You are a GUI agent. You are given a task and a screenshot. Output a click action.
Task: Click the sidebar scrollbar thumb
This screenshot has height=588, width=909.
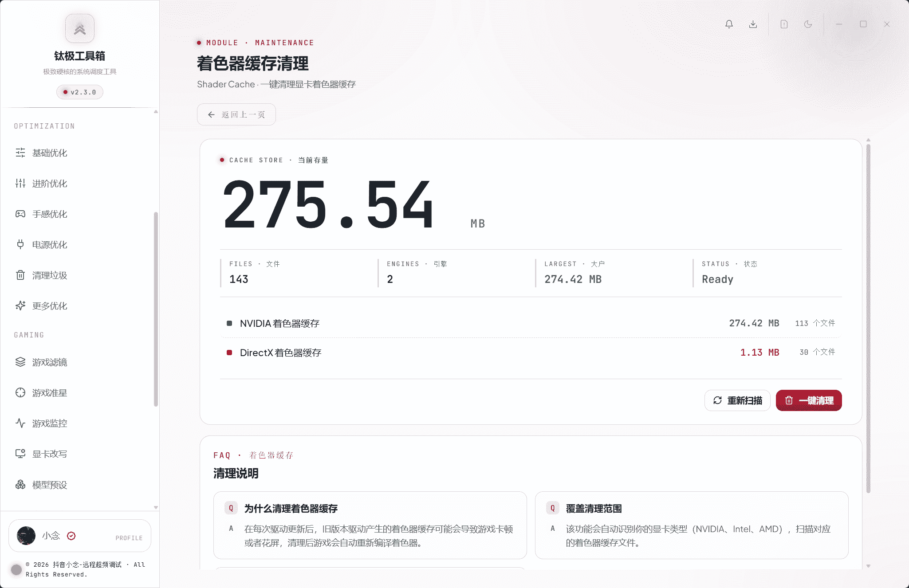pyautogui.click(x=156, y=309)
